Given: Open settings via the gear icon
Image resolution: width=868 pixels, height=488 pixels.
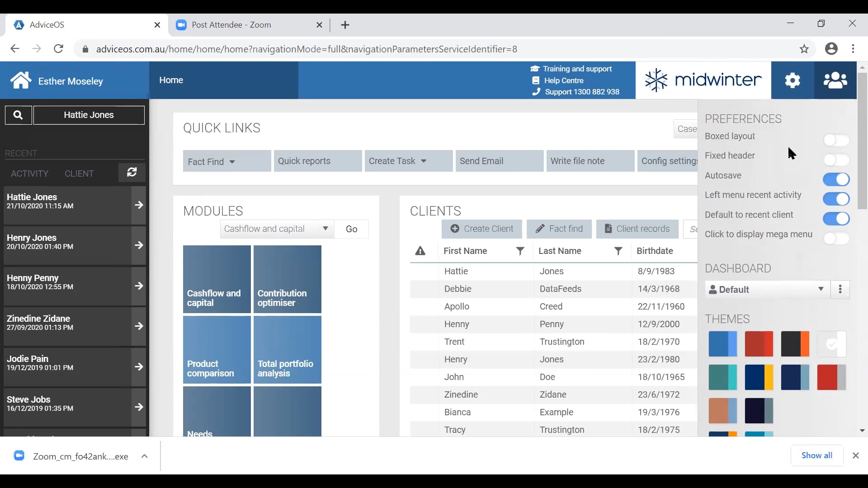Looking at the screenshot, I should (x=793, y=80).
